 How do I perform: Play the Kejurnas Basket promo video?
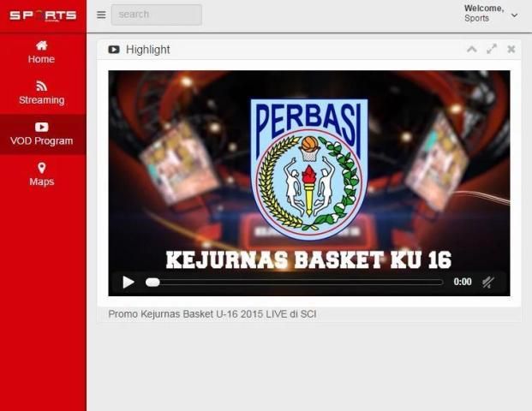[x=129, y=282]
